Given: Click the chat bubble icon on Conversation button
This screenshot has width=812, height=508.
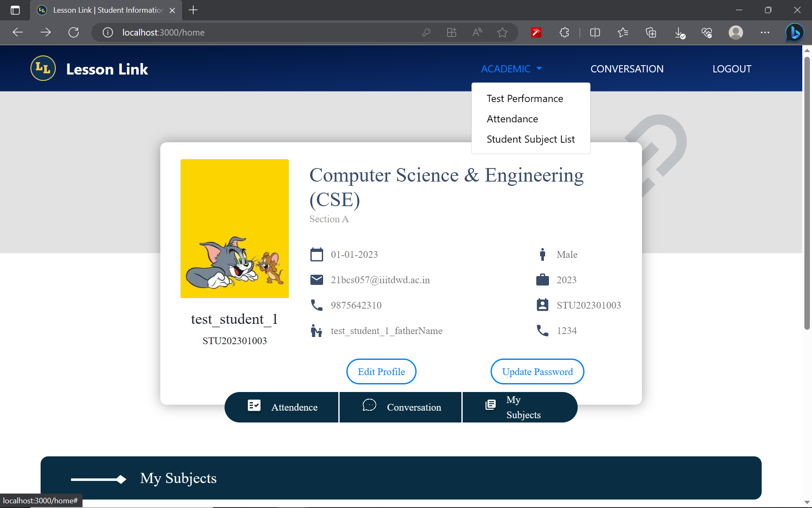Looking at the screenshot, I should pyautogui.click(x=370, y=405).
